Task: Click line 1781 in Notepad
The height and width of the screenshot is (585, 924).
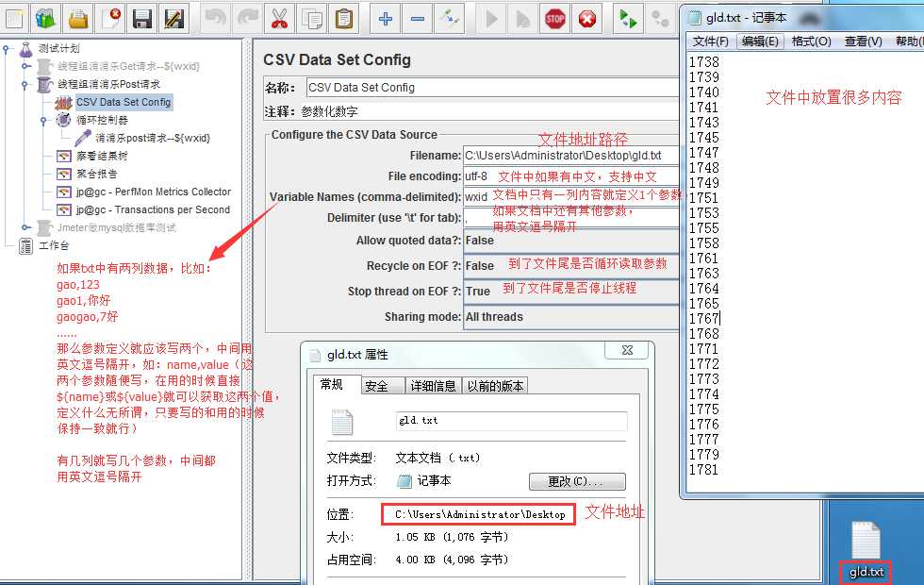Action: tap(704, 471)
